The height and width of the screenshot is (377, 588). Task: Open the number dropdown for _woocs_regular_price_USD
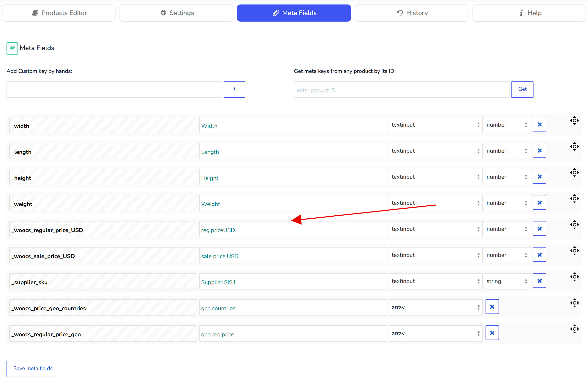[507, 229]
